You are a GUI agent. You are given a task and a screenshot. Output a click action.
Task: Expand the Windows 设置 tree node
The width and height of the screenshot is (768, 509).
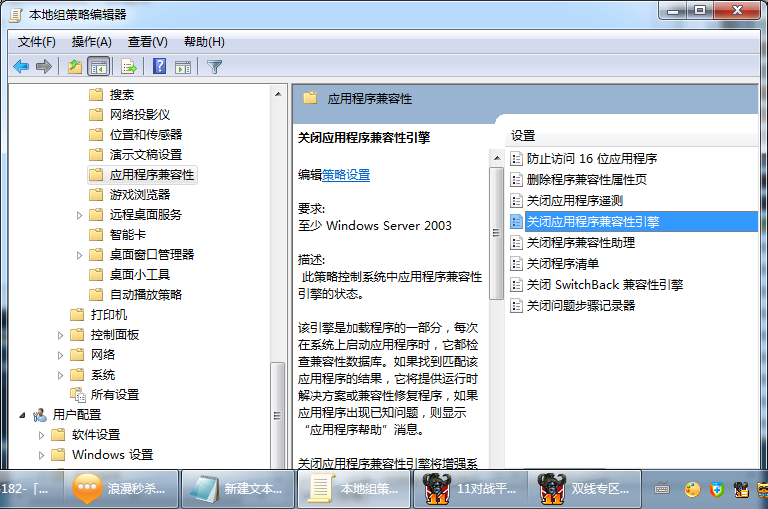tap(41, 455)
